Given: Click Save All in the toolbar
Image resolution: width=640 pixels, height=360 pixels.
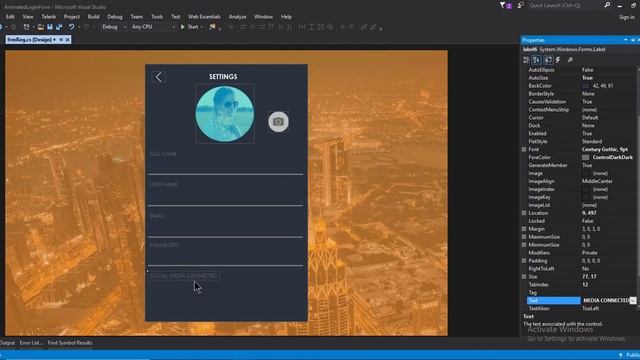Looking at the screenshot, I should [59, 27].
